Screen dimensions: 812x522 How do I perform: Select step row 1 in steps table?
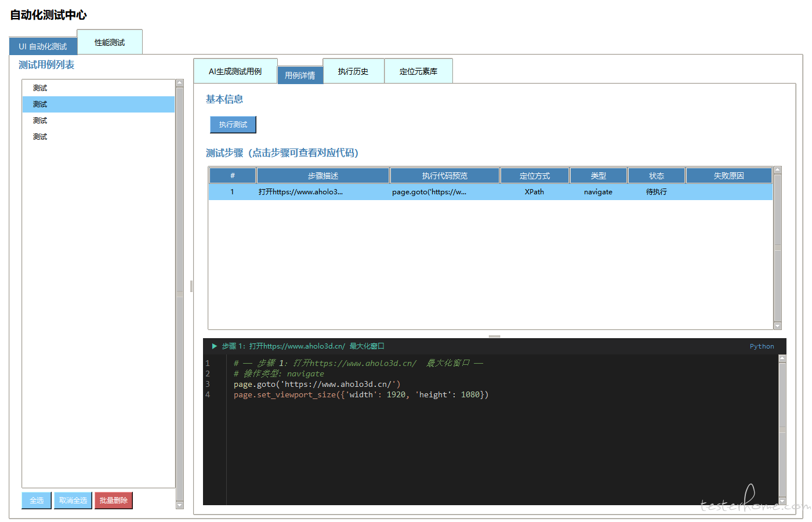[x=490, y=192]
